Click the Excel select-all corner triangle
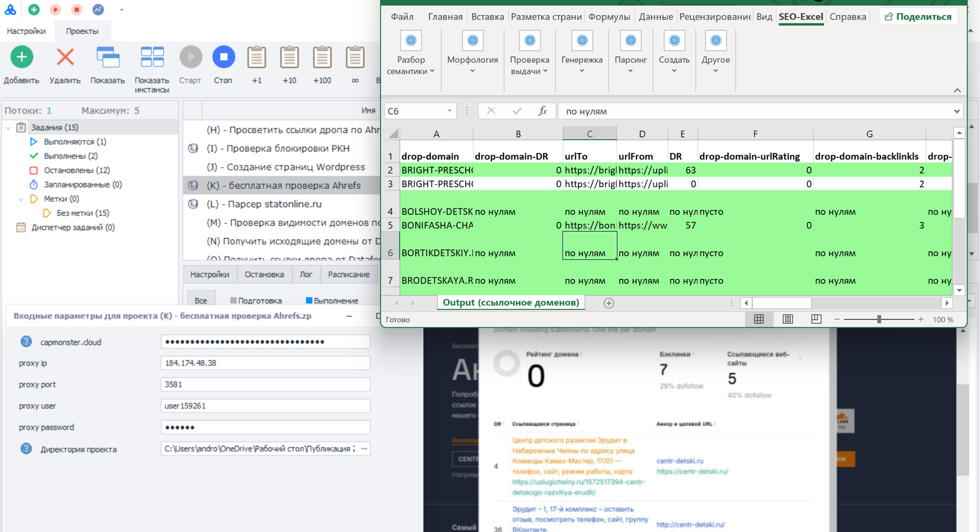The image size is (980, 532). pos(393,133)
